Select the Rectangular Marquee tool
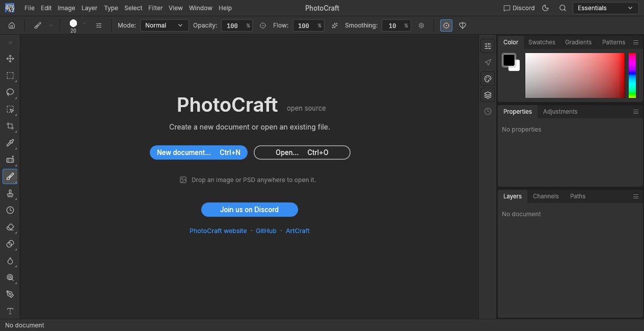The width and height of the screenshot is (644, 331). (x=10, y=75)
